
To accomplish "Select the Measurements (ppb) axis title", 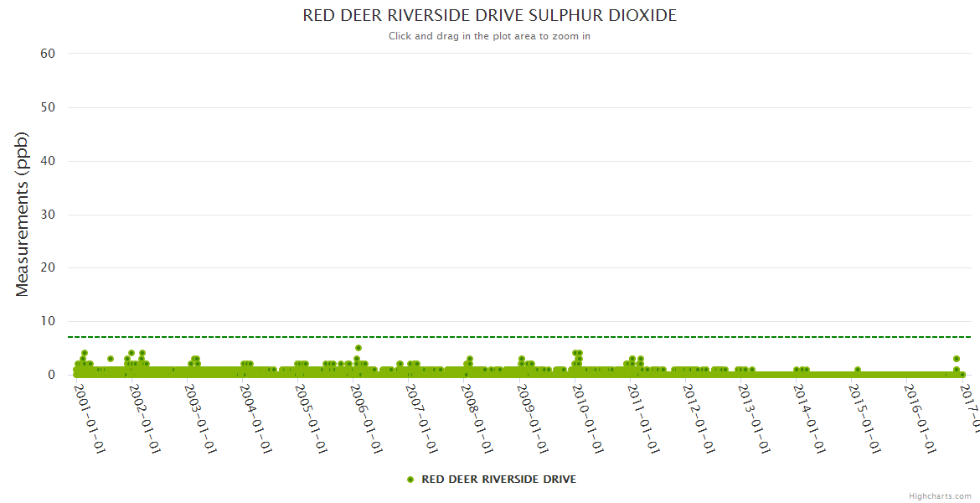I will [x=23, y=214].
